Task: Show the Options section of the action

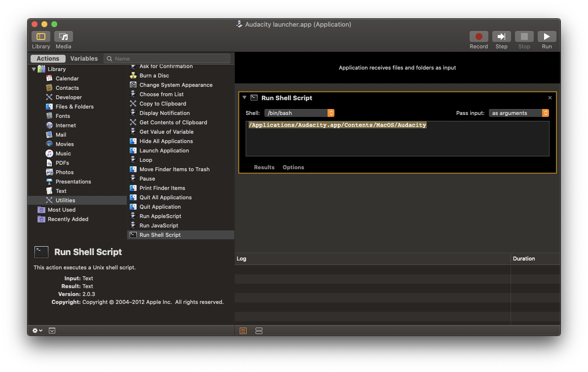Action: pyautogui.click(x=293, y=167)
